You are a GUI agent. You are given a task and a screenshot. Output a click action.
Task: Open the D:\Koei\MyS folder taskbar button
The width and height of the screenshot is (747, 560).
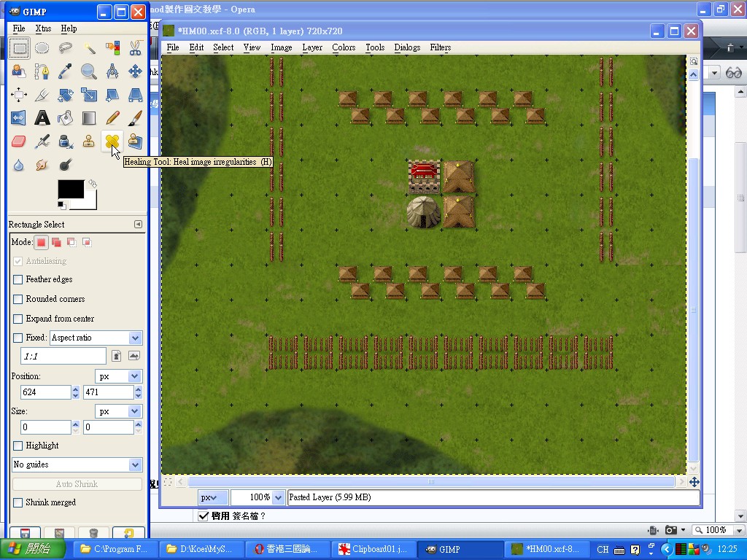(201, 549)
